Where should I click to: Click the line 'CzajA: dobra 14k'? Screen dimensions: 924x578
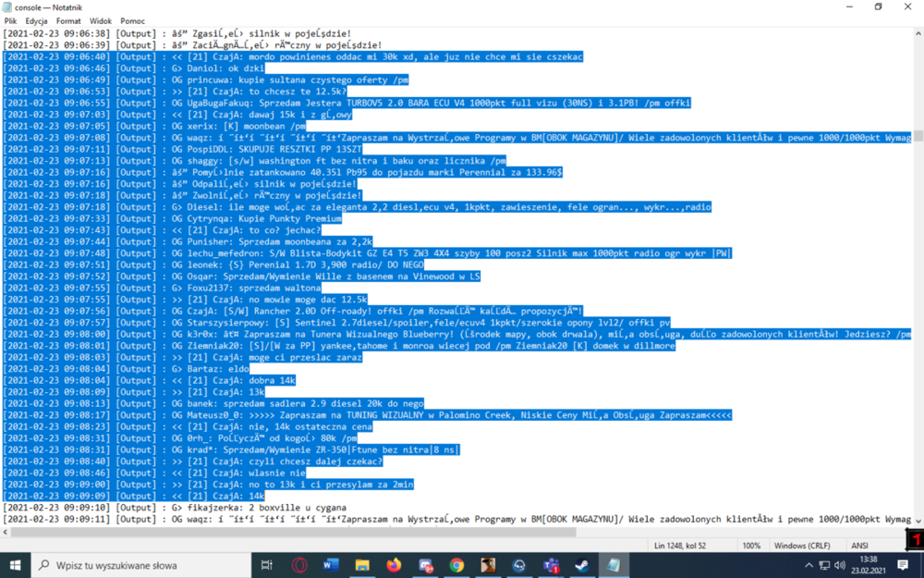pos(149,380)
